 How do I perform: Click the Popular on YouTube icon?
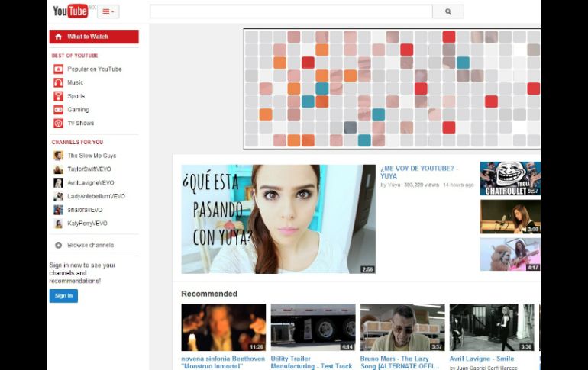click(x=58, y=69)
